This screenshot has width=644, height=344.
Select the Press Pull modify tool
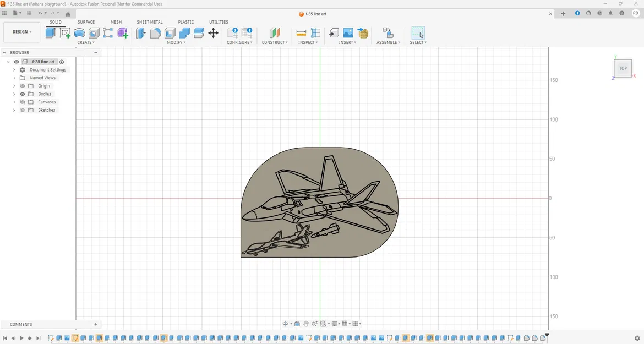pyautogui.click(x=141, y=33)
